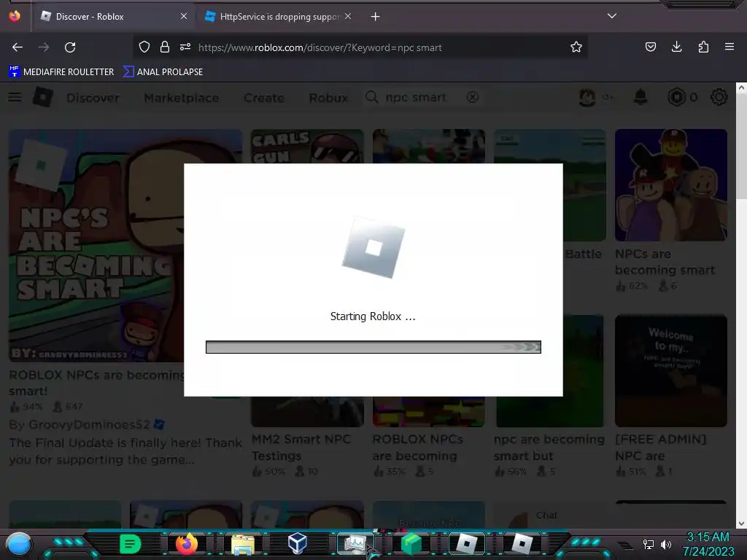Open the system monitor taskbar icon

(x=354, y=544)
